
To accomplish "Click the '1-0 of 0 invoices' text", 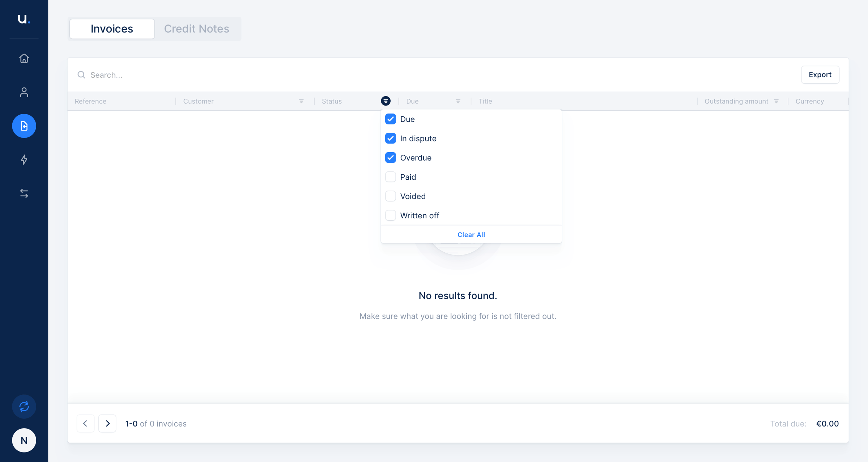I will [156, 424].
